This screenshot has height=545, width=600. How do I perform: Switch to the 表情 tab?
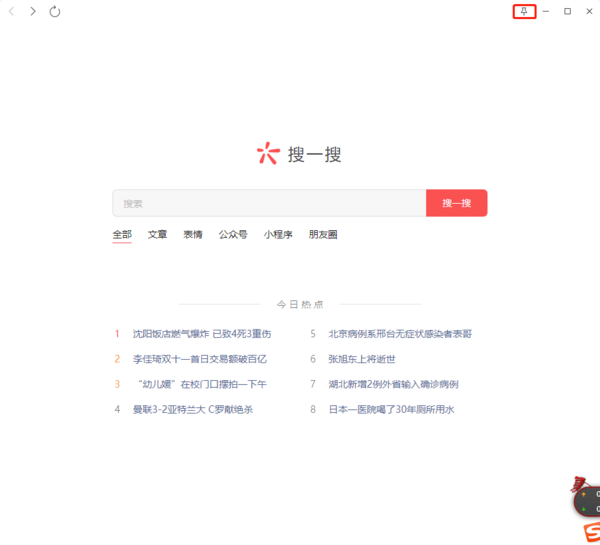pyautogui.click(x=192, y=234)
